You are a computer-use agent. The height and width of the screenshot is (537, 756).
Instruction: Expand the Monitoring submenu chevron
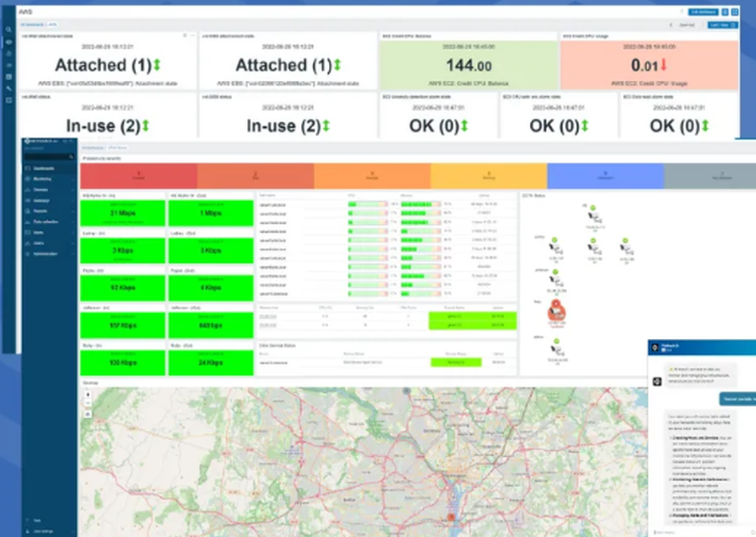[x=73, y=179]
